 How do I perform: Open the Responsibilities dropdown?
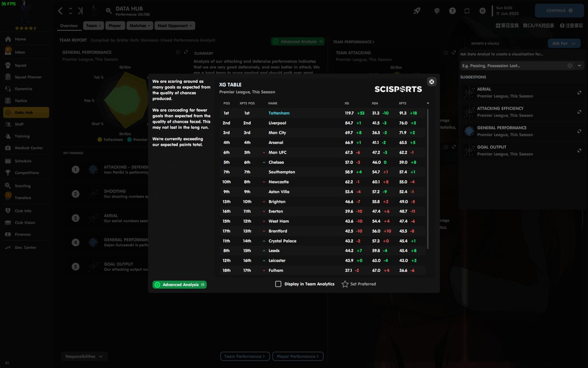tap(84, 356)
